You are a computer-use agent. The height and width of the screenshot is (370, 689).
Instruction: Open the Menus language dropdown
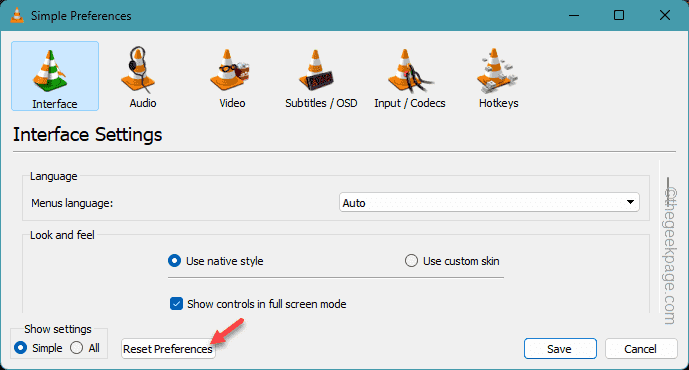pos(489,203)
